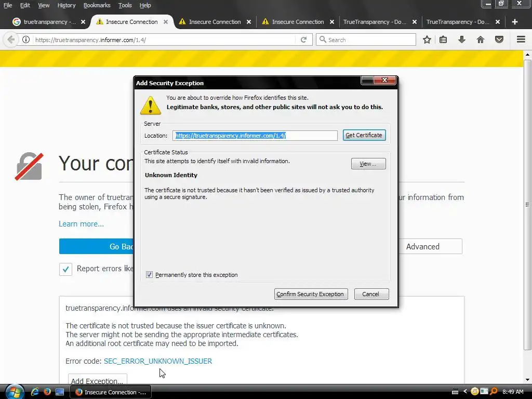Open Windows Start button
532x399 pixels.
[x=14, y=392]
